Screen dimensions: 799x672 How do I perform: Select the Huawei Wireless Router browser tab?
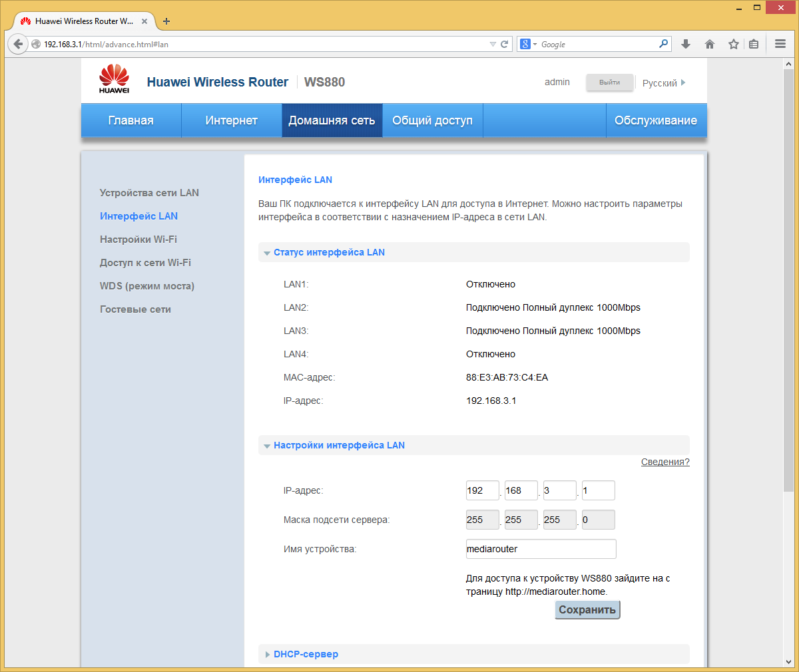coord(84,21)
